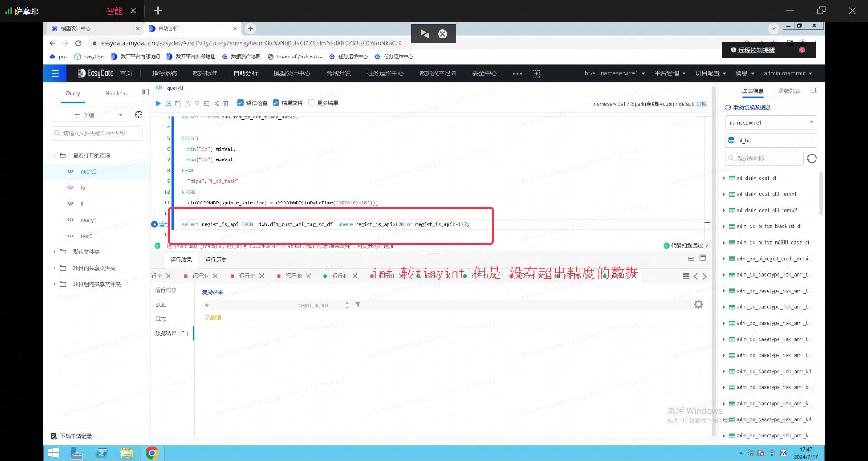Switch to the 函数列表 tab

pos(789,90)
